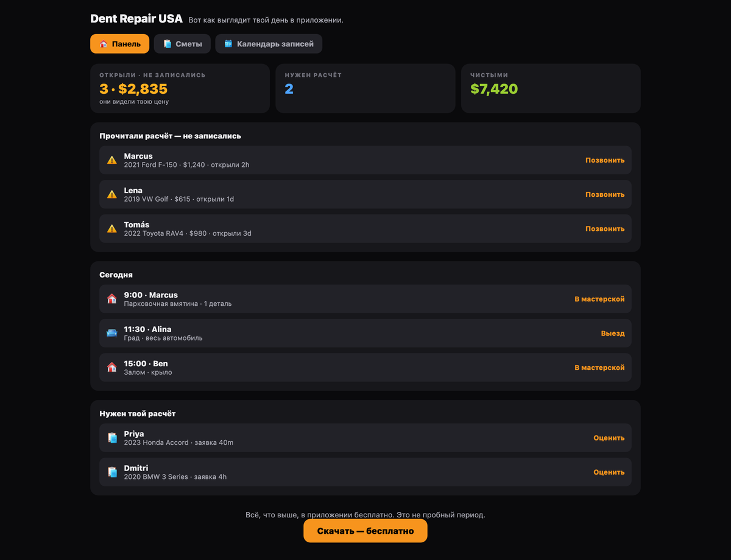Click the house icon for 15:00 Ben
Viewport: 731px width, 560px height.
point(112,367)
